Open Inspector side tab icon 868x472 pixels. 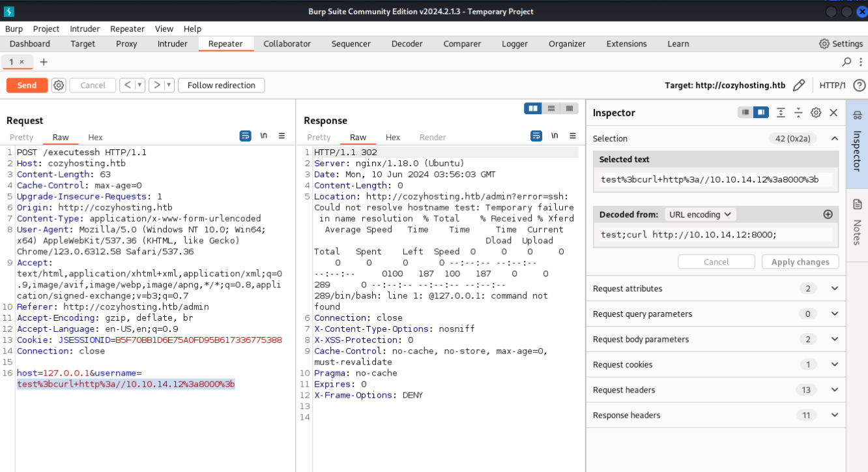pos(857,115)
